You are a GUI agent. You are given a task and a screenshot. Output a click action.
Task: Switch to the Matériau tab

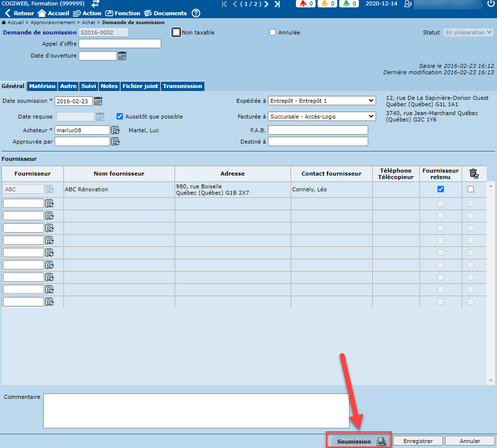point(42,86)
